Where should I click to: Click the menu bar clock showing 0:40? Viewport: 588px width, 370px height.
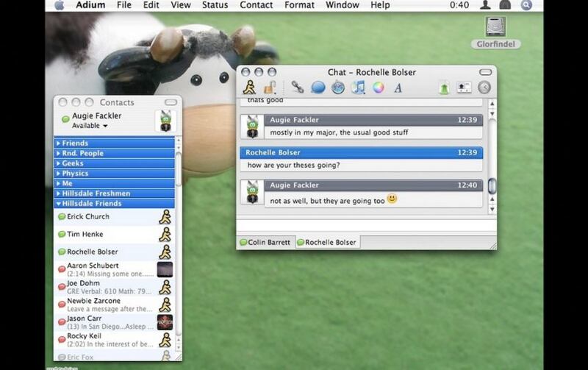tap(459, 5)
